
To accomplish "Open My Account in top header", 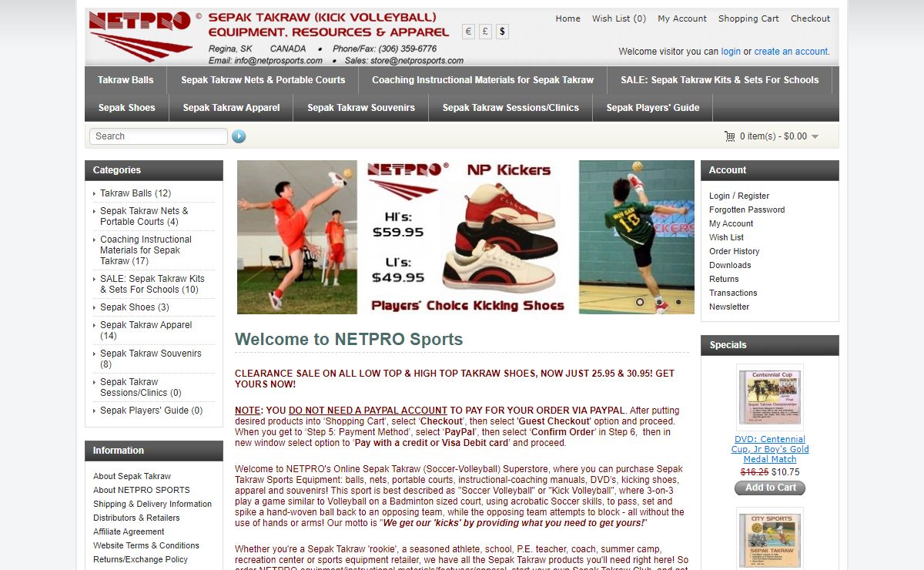I will point(682,18).
